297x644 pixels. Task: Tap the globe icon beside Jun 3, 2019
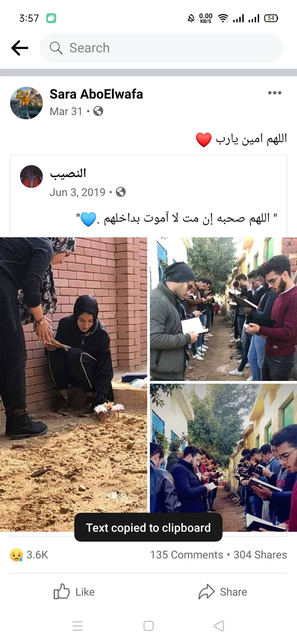[121, 192]
